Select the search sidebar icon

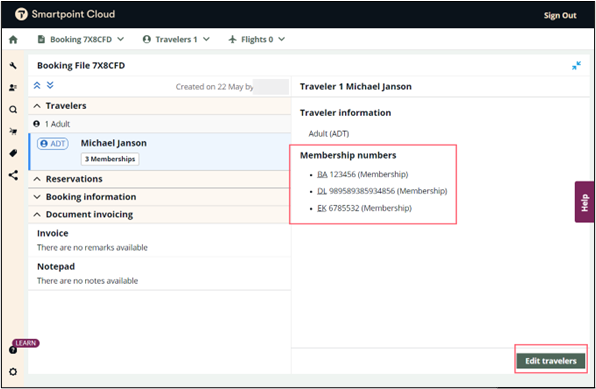coord(13,110)
